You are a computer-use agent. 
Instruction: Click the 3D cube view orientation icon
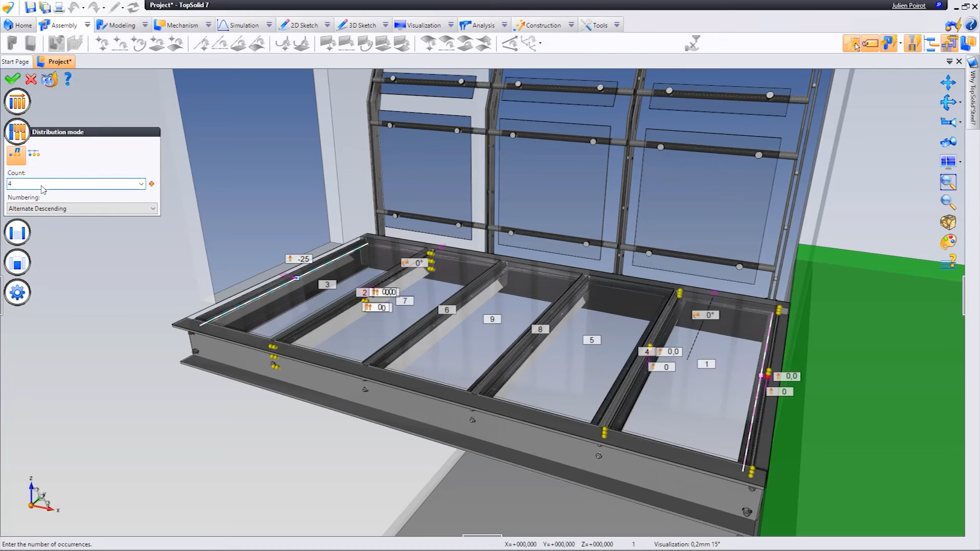click(x=948, y=222)
